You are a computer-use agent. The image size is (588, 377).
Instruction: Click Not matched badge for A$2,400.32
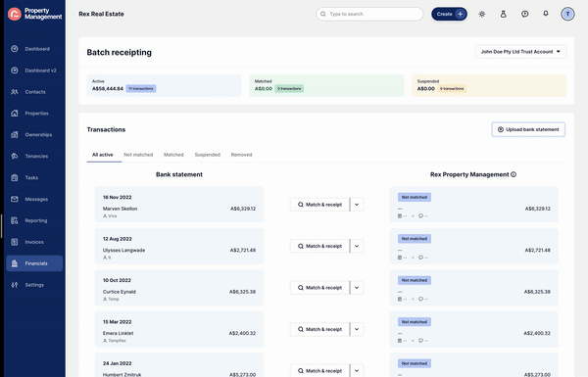[x=415, y=322]
